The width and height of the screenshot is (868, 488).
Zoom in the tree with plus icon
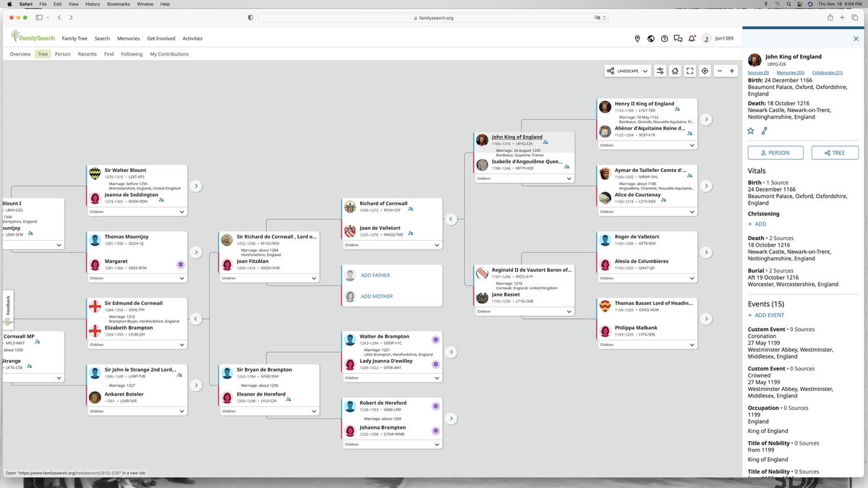[x=732, y=71]
